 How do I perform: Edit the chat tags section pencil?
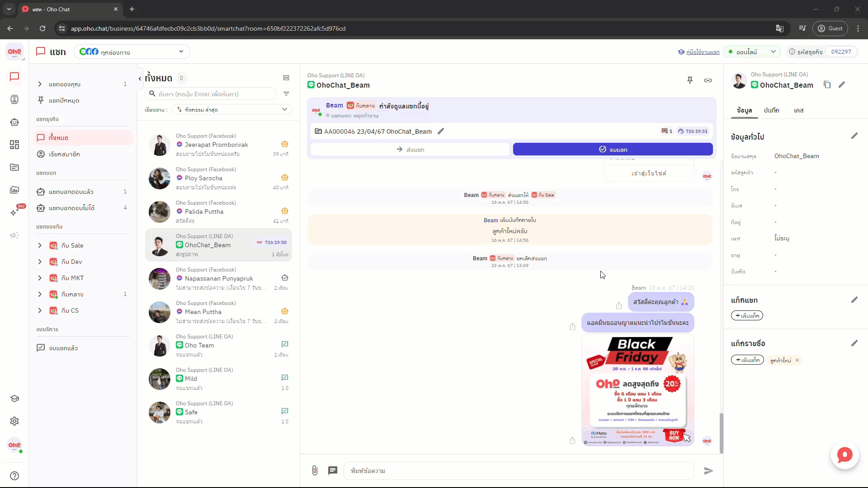pyautogui.click(x=854, y=300)
